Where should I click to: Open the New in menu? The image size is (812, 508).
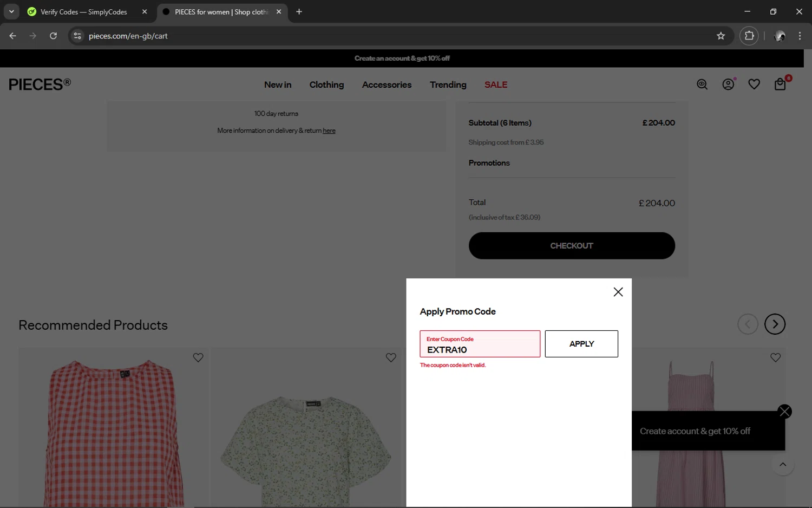click(278, 84)
